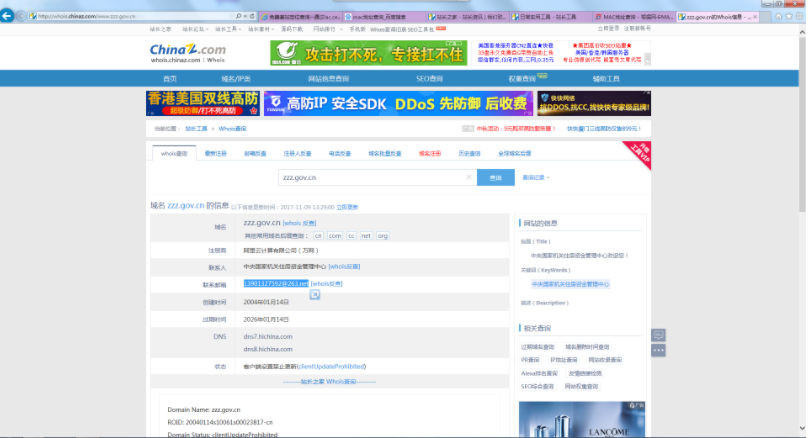Click the blue 查询 search button

coord(496,177)
